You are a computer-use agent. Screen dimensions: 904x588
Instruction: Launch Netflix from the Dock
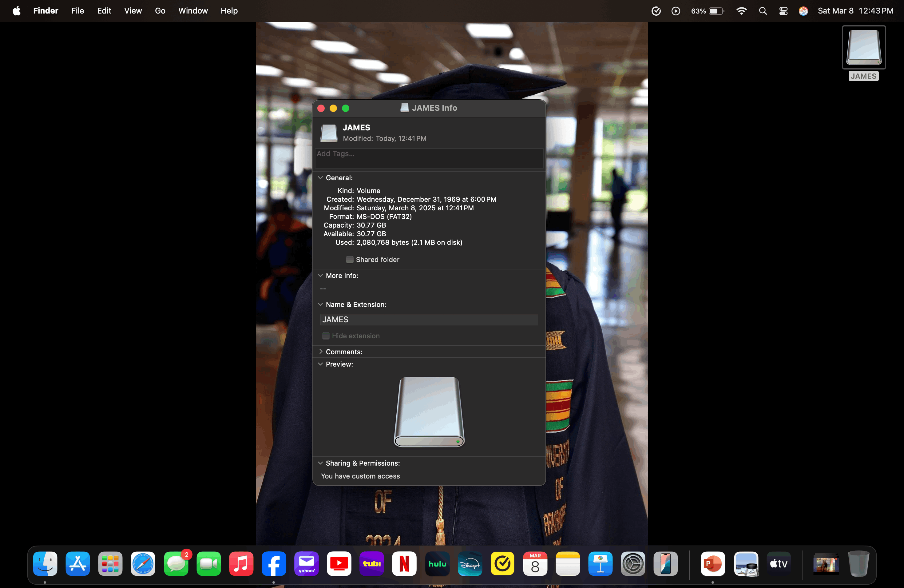pos(404,563)
